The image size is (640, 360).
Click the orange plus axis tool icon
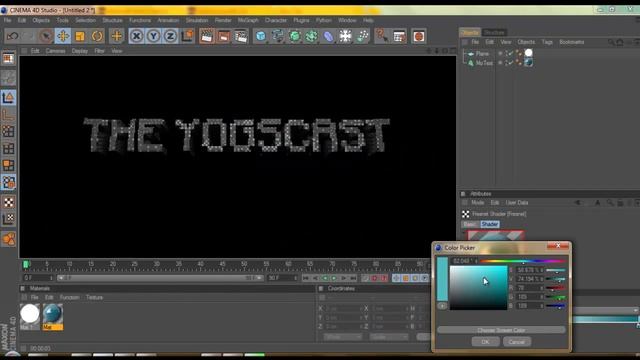116,36
